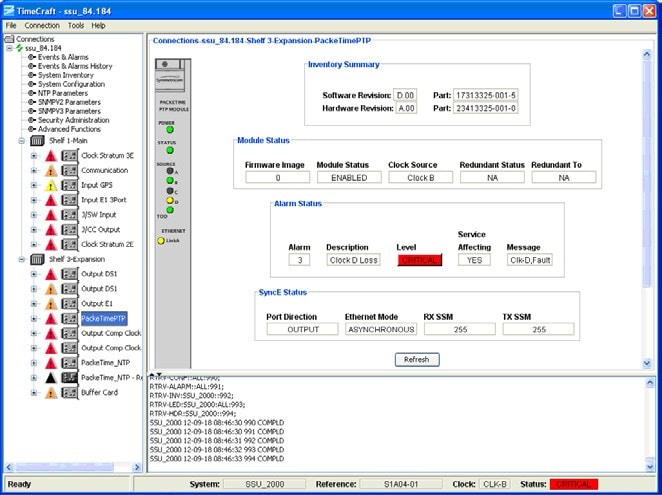Viewport: 662px width, 495px height.
Task: Click yellow warning icon beside Input GPS
Action: click(x=50, y=185)
